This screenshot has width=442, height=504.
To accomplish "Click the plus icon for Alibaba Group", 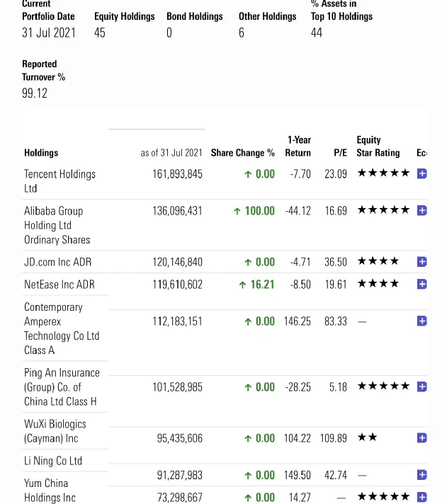I will (x=421, y=210).
